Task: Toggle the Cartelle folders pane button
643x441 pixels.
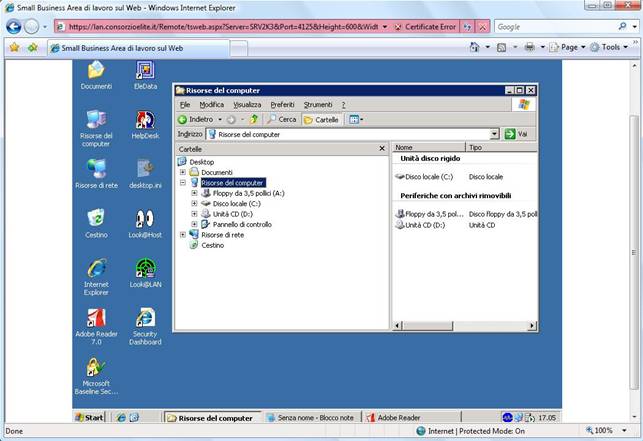Action: coord(321,119)
